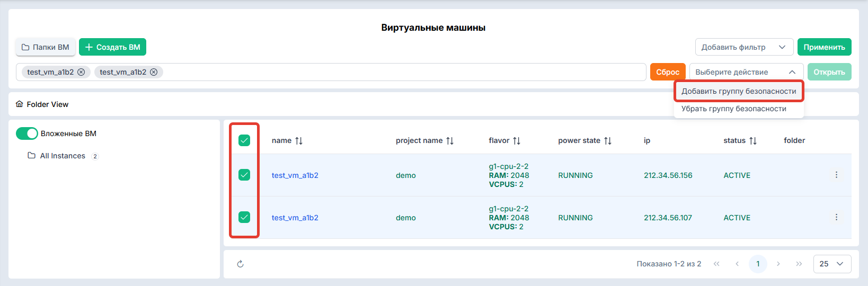Remove the second test_vm_a1b2 filter chip
The height and width of the screenshot is (286, 868).
pyautogui.click(x=154, y=72)
